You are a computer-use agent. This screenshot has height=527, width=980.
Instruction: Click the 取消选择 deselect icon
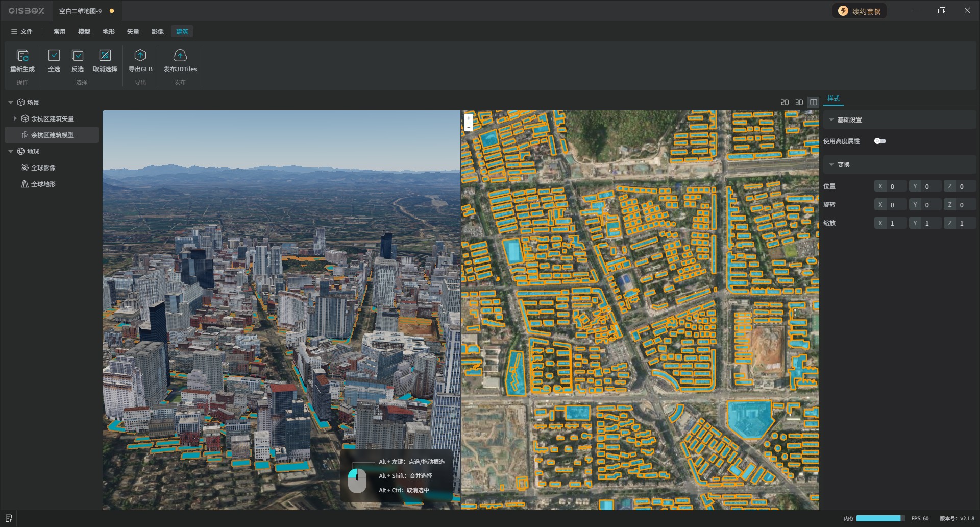pos(105,56)
